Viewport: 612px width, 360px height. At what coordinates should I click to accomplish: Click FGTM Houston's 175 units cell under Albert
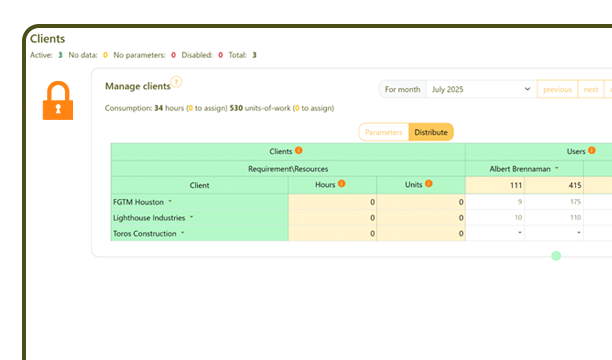point(554,202)
